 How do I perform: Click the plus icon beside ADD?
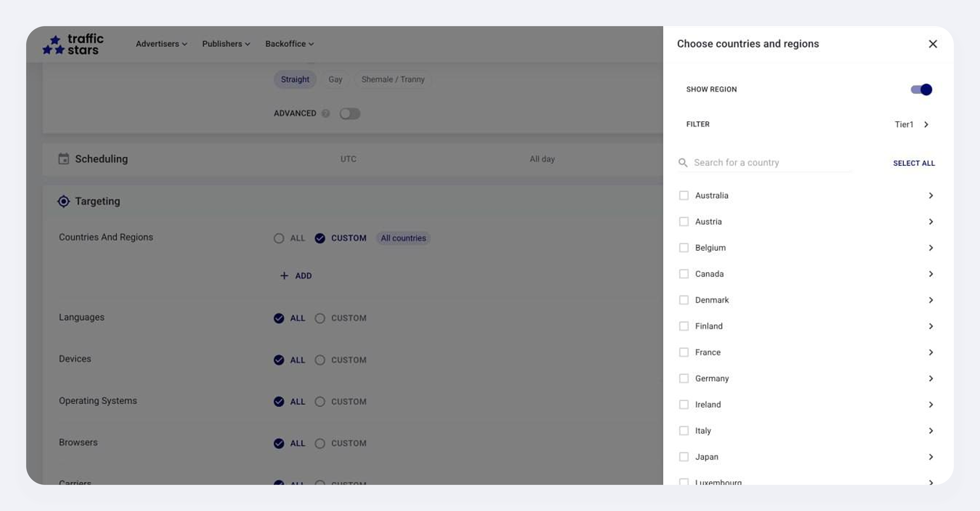(284, 276)
